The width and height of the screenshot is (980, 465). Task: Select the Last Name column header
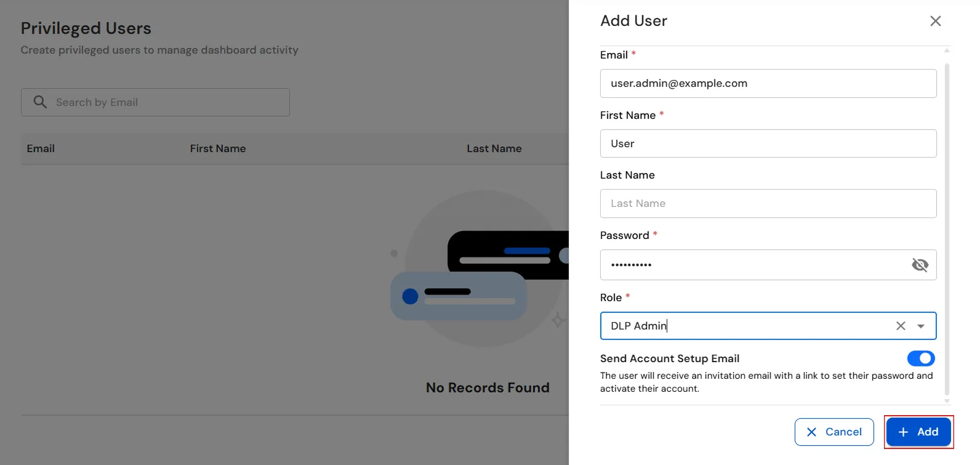(x=494, y=148)
